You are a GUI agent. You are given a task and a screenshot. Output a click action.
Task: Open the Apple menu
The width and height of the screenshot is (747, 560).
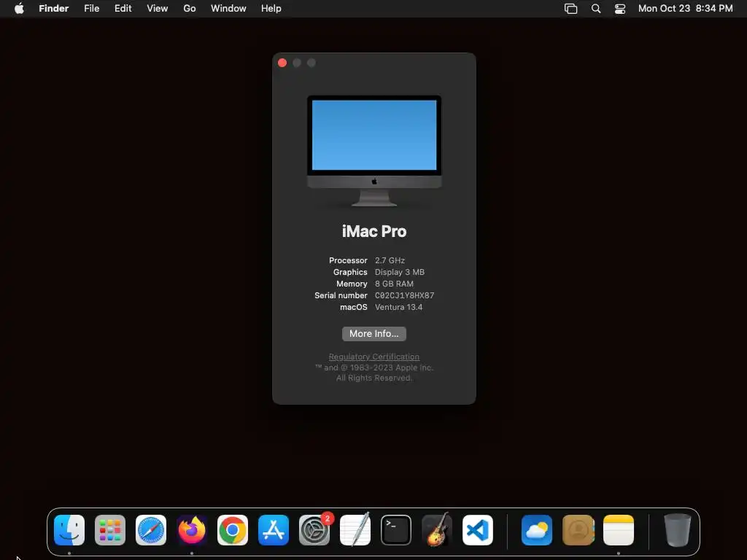[x=19, y=9]
